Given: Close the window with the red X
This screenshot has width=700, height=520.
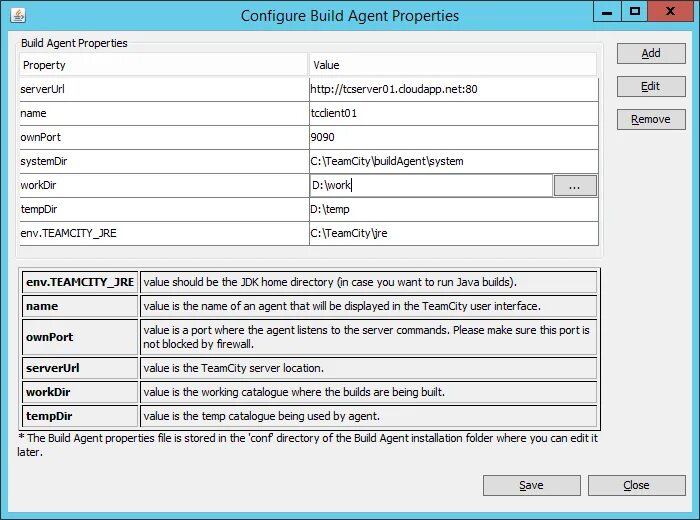Looking at the screenshot, I should (670, 12).
